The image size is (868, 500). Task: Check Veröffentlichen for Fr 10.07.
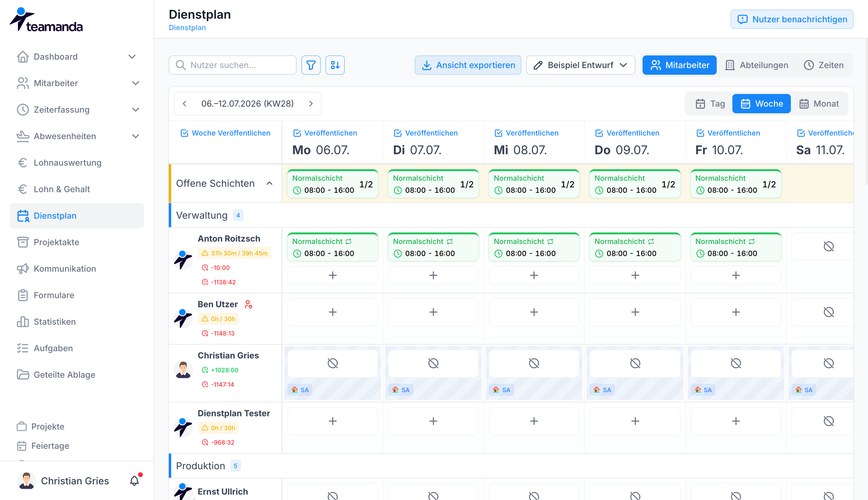(700, 133)
